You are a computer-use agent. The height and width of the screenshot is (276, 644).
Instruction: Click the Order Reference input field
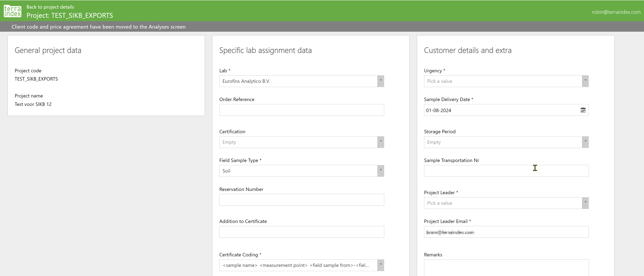(x=301, y=110)
